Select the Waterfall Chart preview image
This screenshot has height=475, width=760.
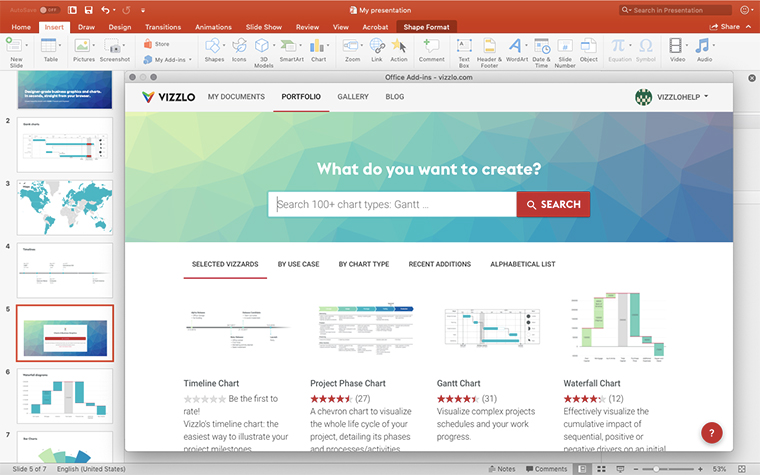617,327
